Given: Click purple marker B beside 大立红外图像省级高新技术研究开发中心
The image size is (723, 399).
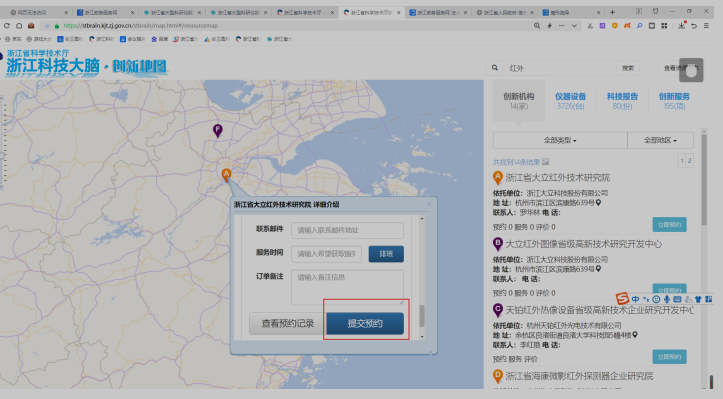Looking at the screenshot, I should [498, 244].
